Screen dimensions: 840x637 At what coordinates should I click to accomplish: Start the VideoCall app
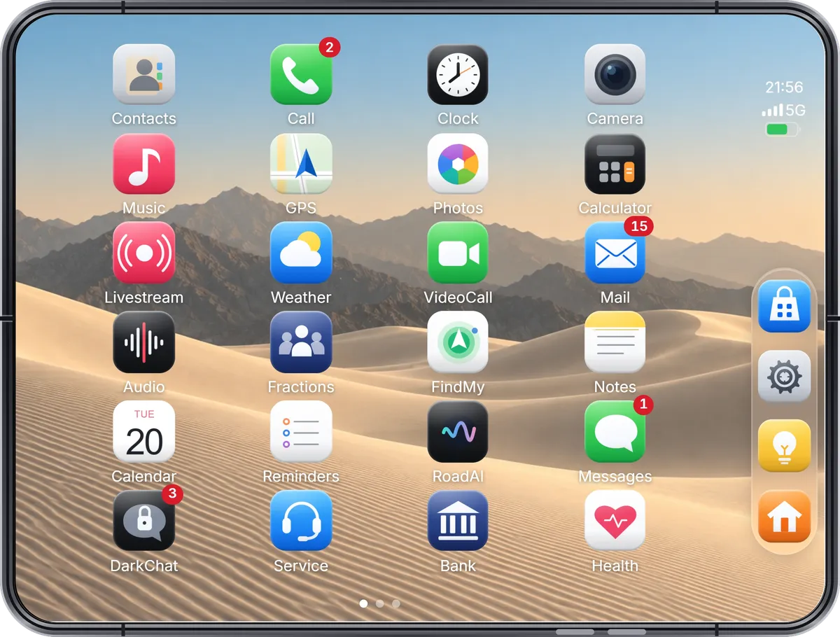click(458, 253)
